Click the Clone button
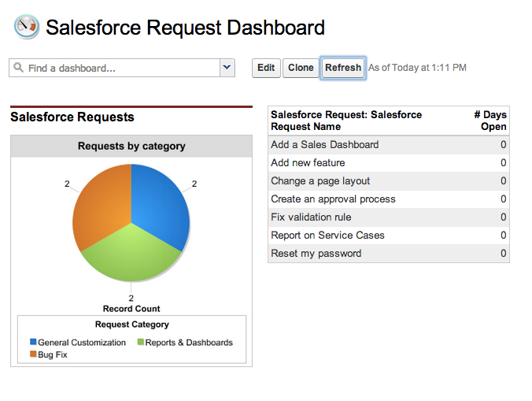 [301, 68]
